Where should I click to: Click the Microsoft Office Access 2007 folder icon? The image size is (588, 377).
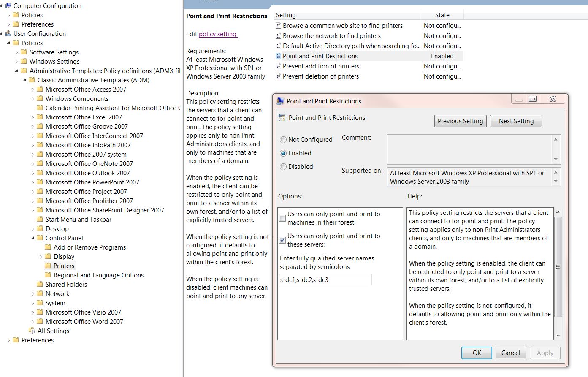coord(40,90)
